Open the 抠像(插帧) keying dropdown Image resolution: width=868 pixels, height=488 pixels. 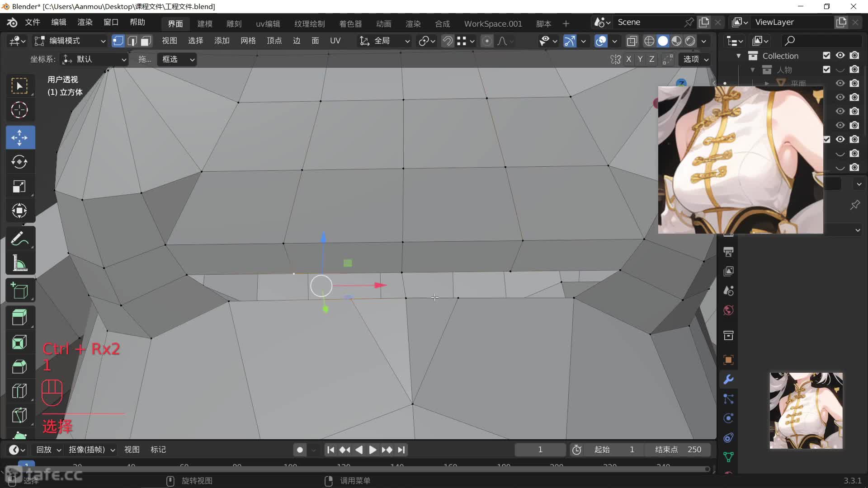pos(92,450)
